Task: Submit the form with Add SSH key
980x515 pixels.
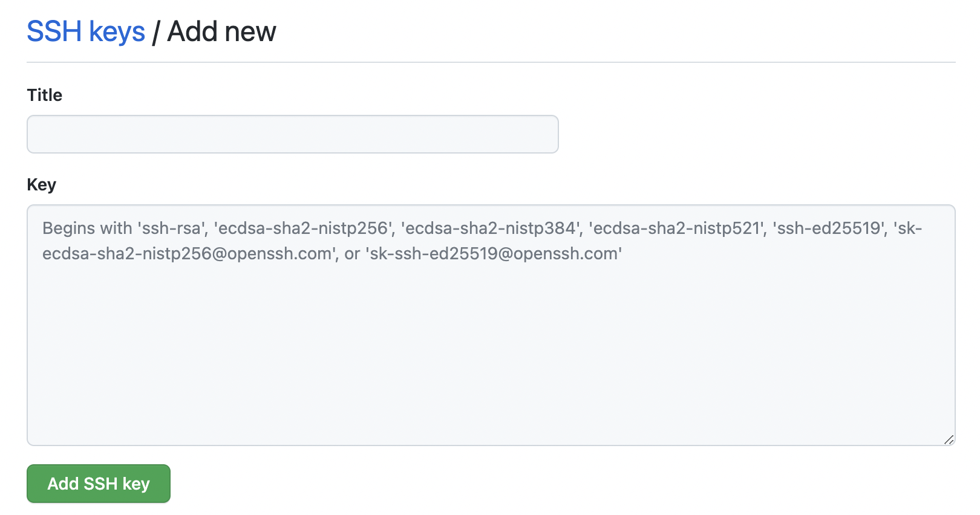Action: coord(98,484)
